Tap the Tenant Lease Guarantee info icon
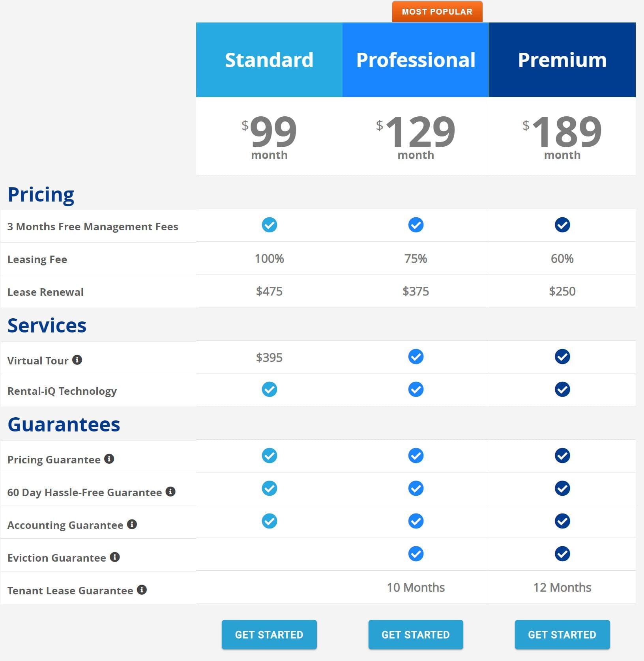The image size is (644, 661). coord(142,590)
